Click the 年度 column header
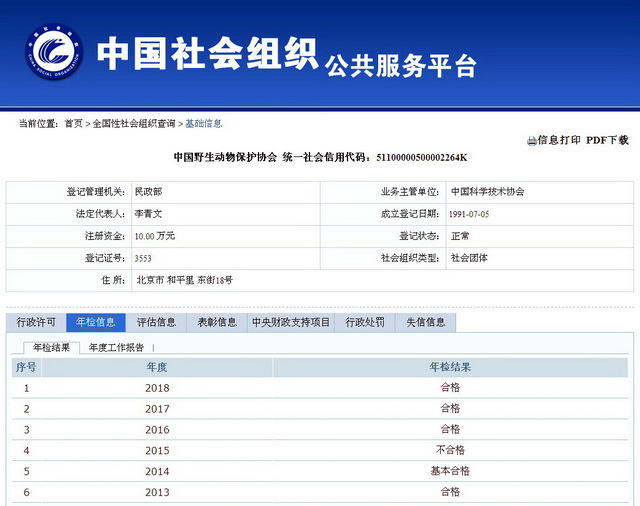Screen dimensions: 640x506 (x=157, y=367)
